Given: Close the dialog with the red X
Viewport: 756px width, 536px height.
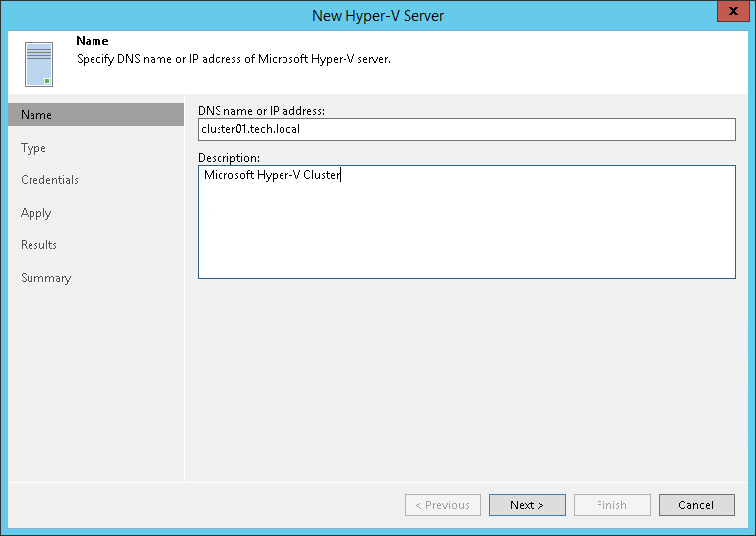Looking at the screenshot, I should pyautogui.click(x=729, y=12).
